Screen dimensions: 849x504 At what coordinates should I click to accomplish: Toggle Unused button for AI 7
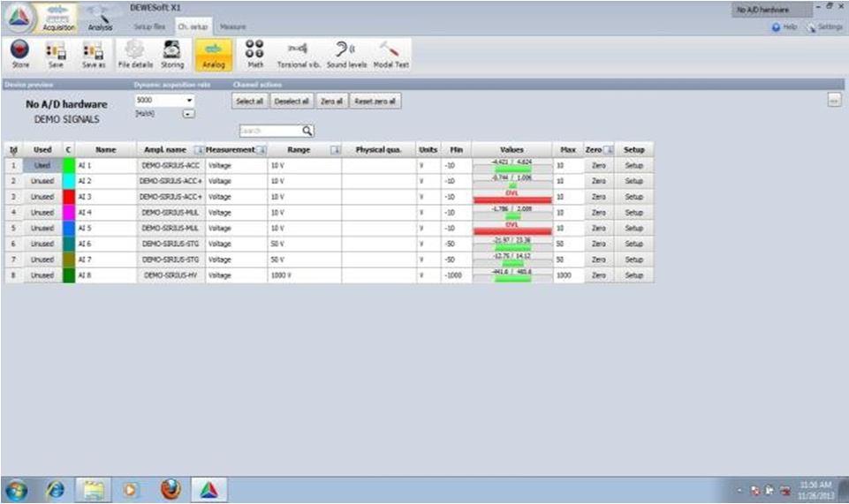42,260
